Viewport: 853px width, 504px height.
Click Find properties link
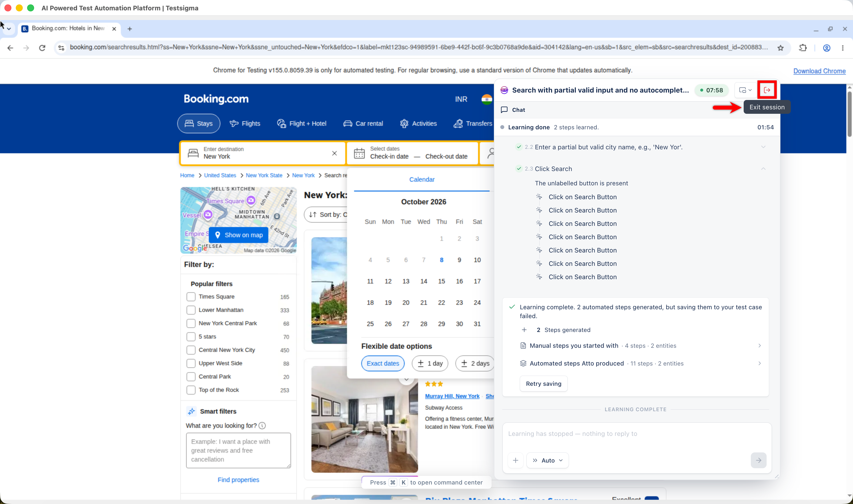click(238, 480)
